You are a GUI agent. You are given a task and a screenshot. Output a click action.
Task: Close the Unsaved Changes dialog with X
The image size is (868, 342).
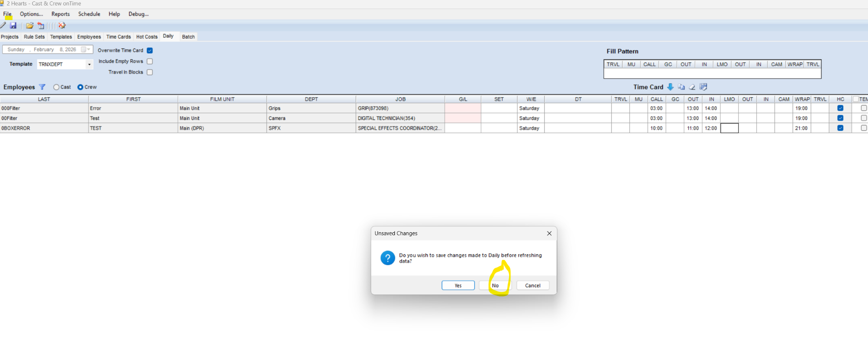click(x=549, y=234)
